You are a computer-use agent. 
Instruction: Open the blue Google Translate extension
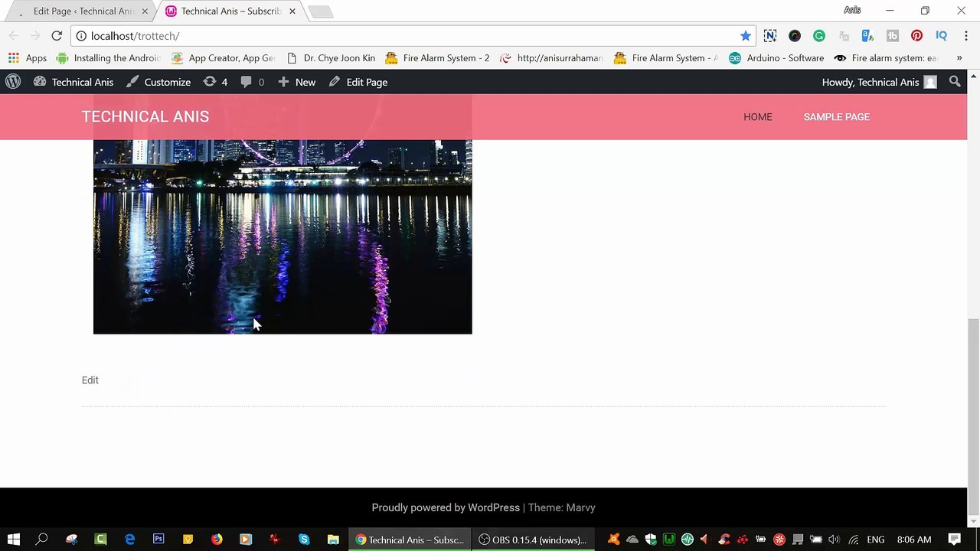click(x=867, y=36)
